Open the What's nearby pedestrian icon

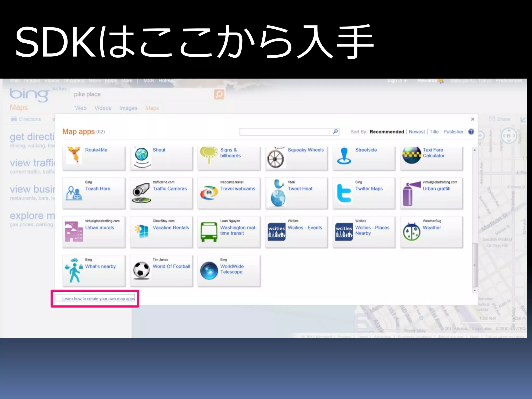coord(74,270)
